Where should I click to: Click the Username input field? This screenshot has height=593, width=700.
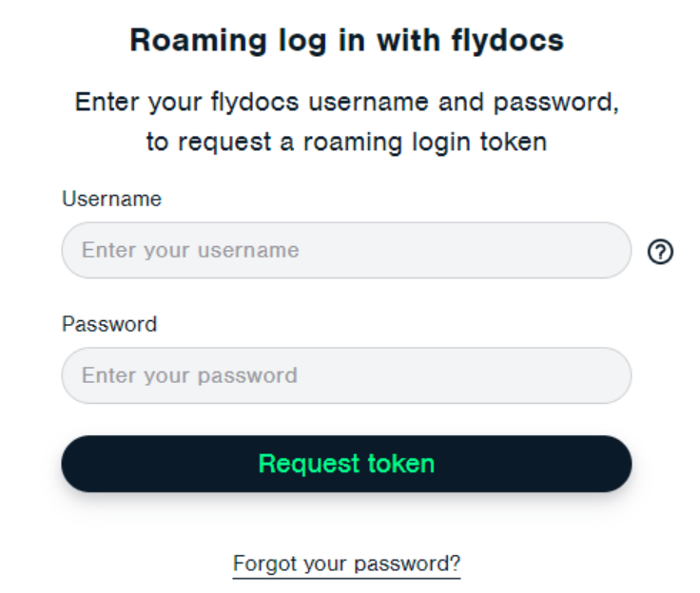pyautogui.click(x=346, y=251)
